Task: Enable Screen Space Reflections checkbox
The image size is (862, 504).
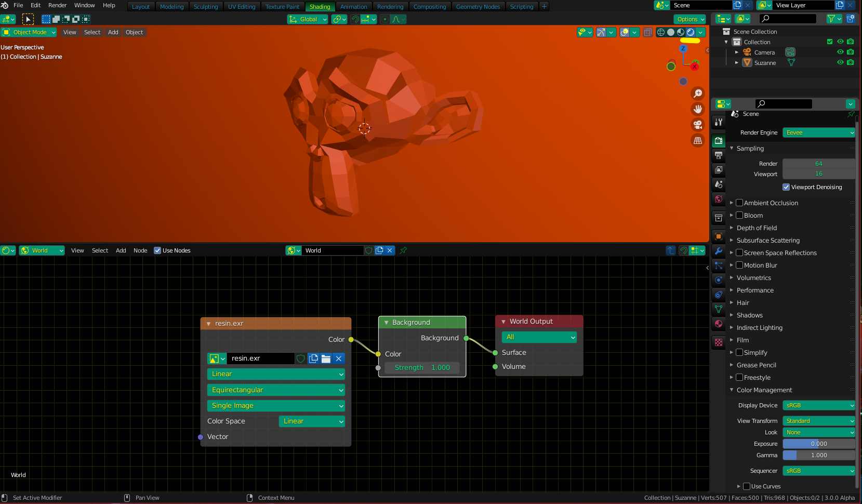Action: click(x=739, y=253)
